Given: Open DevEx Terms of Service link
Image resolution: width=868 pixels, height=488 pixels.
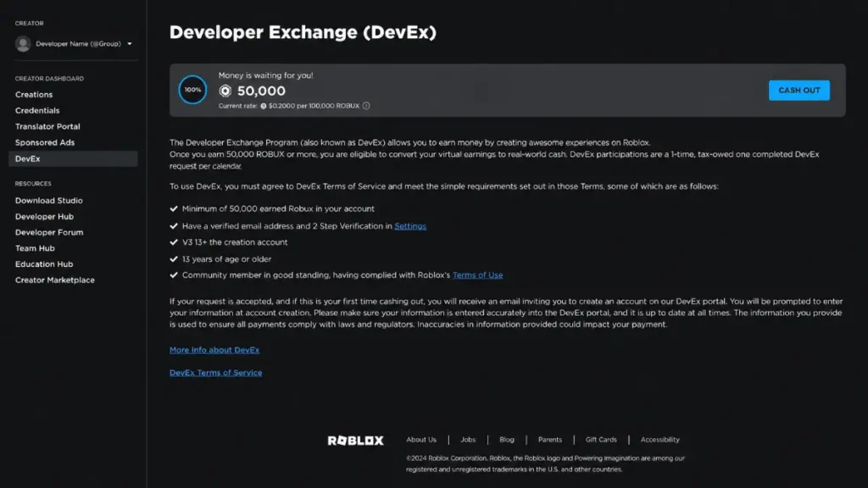Looking at the screenshot, I should click(x=216, y=373).
